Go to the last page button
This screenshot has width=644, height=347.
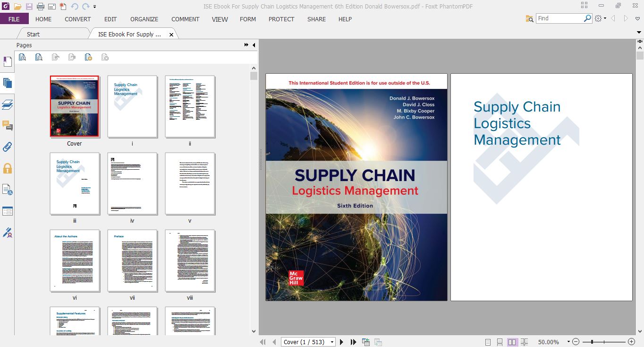point(353,342)
